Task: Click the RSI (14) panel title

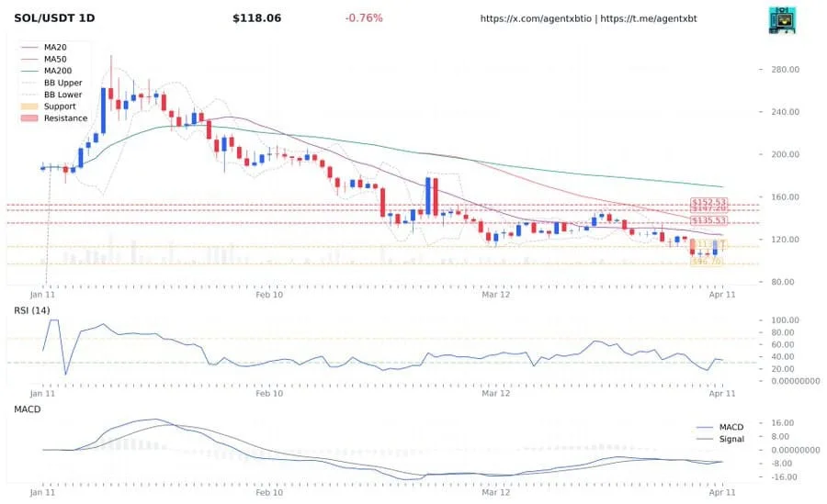Action: 31,310
